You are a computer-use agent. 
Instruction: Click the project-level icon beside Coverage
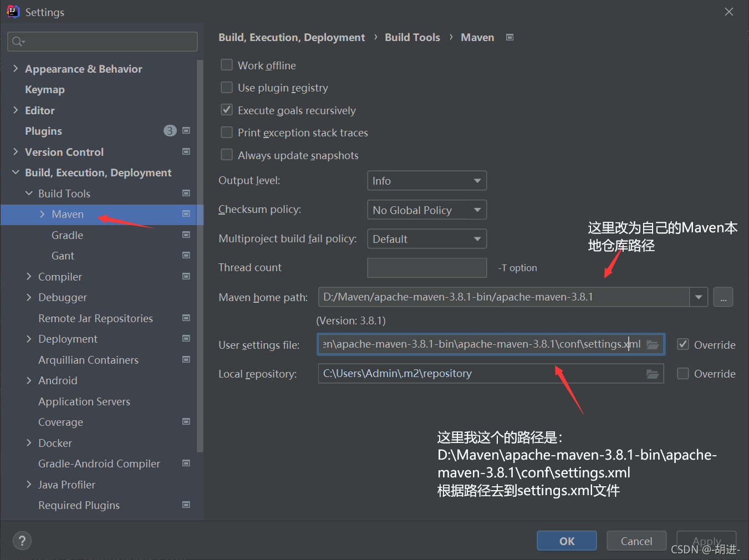[186, 421]
